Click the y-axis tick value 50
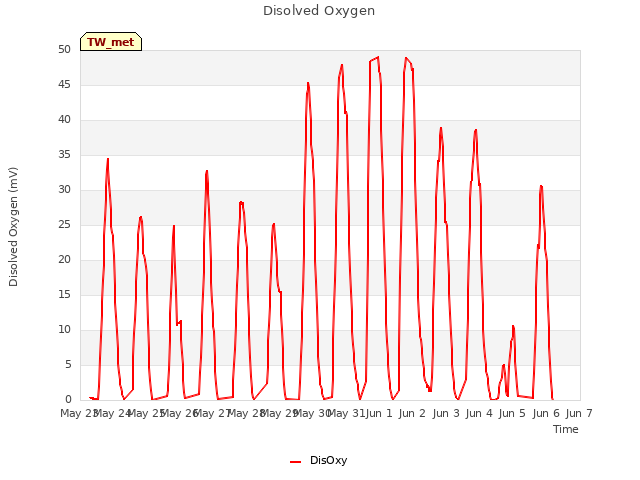 pyautogui.click(x=64, y=50)
